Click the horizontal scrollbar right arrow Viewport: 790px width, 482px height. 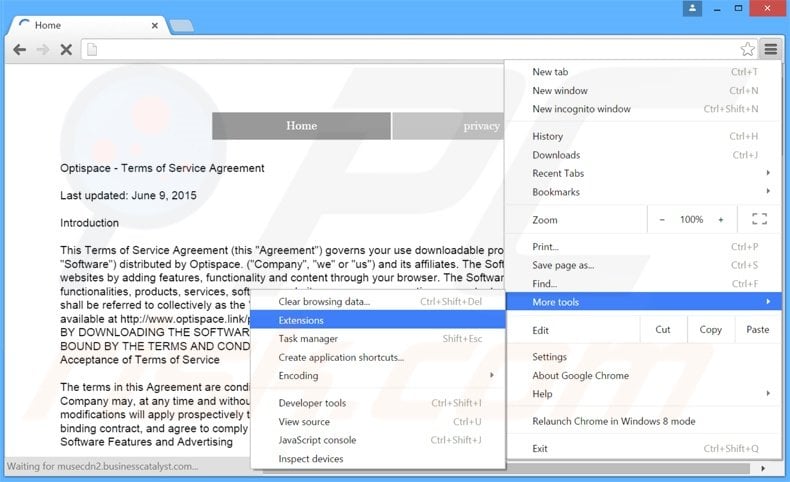[x=763, y=468]
